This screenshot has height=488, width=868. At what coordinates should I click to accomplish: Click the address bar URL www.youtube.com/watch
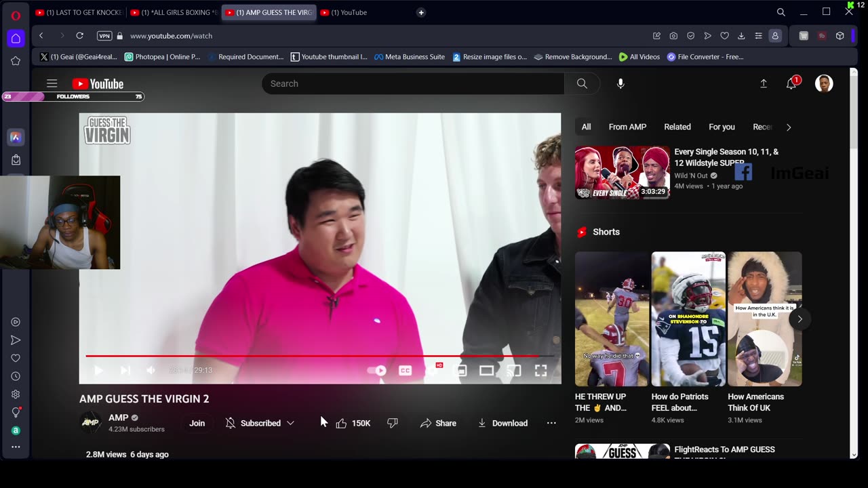[171, 36]
